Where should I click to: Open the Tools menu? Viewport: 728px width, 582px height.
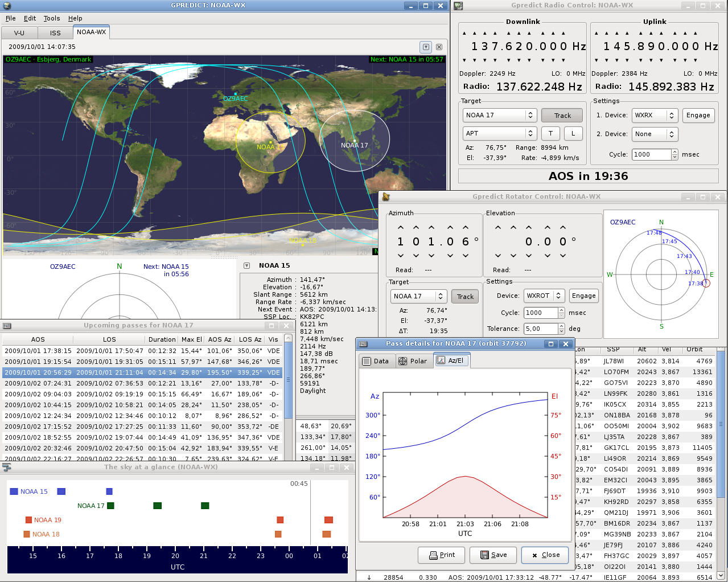click(52, 18)
